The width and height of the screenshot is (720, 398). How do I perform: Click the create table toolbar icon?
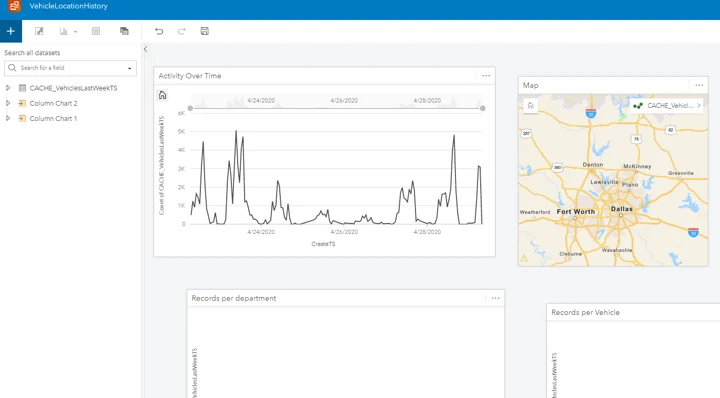(96, 31)
